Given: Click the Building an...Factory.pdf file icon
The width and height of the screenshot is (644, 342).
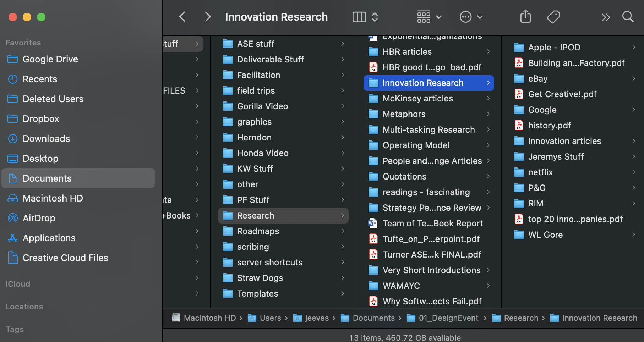Looking at the screenshot, I should click(x=519, y=63).
